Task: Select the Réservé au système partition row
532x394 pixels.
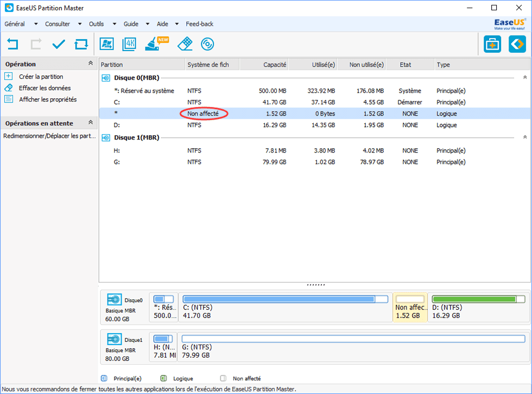Action: 314,91
